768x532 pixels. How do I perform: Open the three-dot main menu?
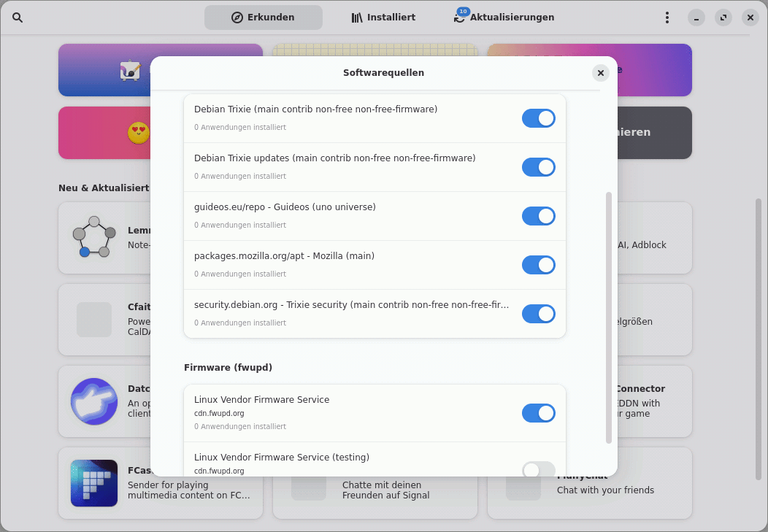click(667, 18)
